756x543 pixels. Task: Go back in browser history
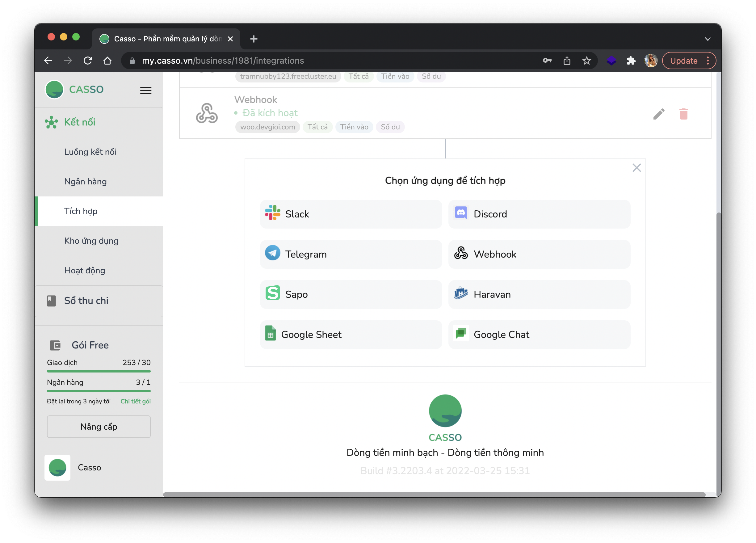coord(48,61)
